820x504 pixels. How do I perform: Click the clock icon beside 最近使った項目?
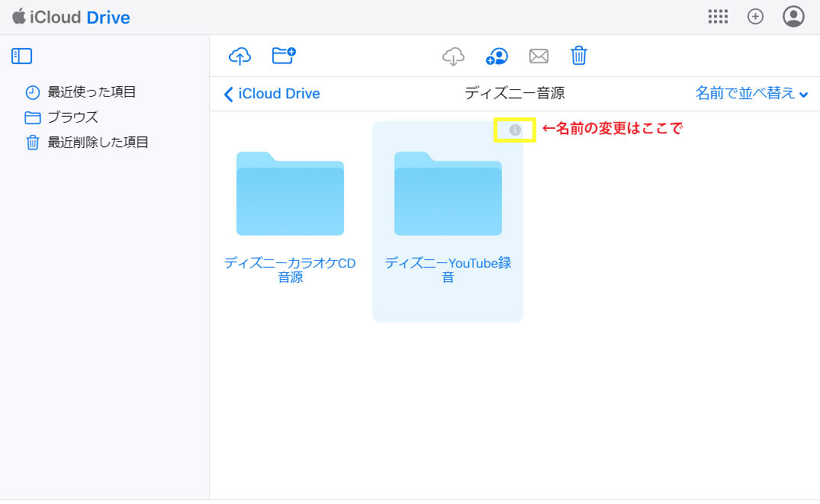[x=33, y=92]
